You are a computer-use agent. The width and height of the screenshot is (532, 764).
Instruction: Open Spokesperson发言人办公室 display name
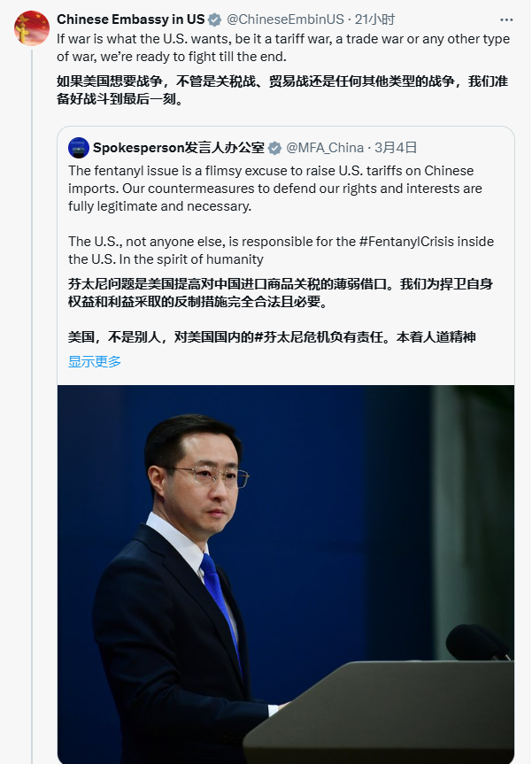click(179, 148)
